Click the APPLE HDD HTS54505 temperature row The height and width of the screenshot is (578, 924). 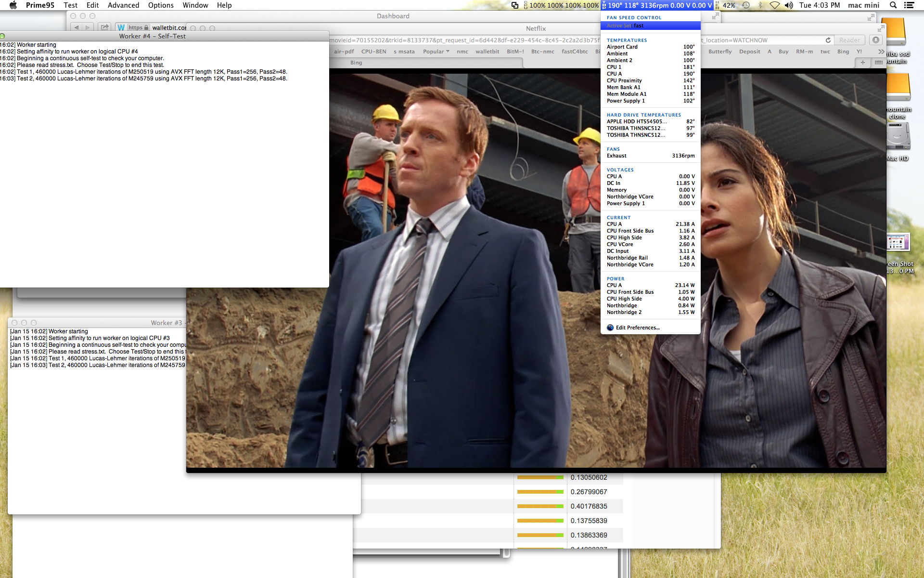coord(650,121)
